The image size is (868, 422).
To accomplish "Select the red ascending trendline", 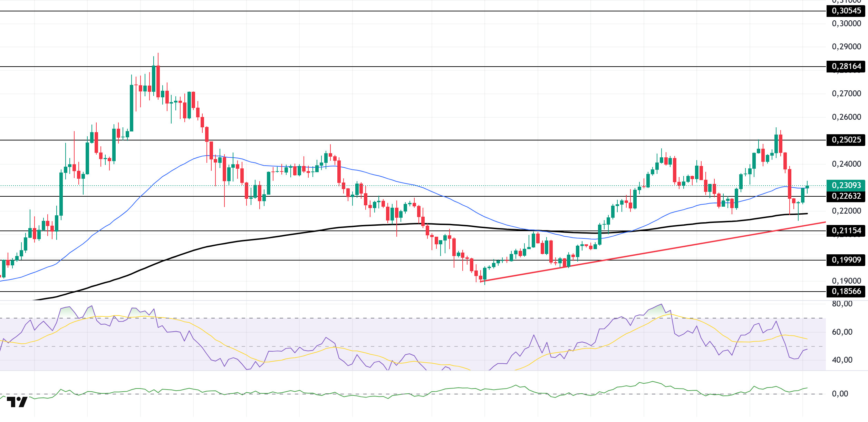I will pyautogui.click(x=653, y=252).
